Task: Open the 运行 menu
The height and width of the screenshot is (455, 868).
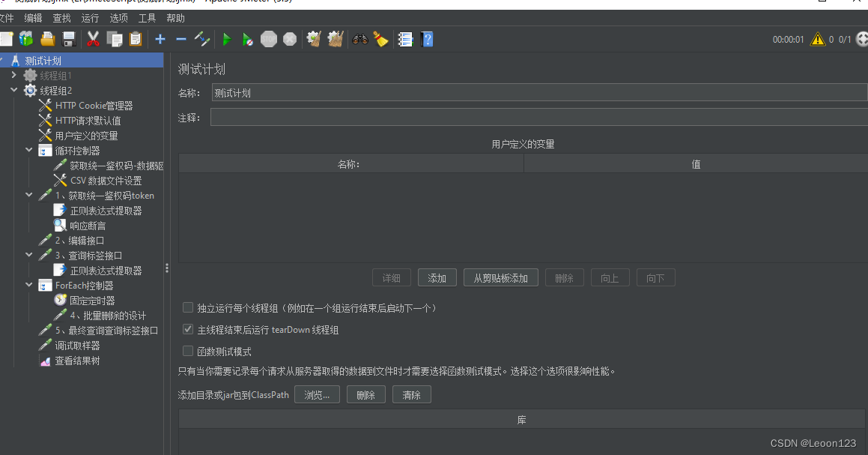Action: [90, 18]
